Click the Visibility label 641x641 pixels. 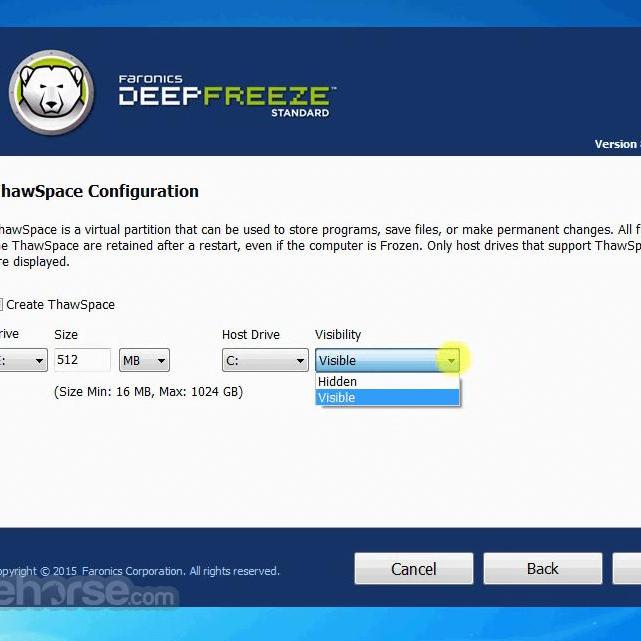point(338,335)
